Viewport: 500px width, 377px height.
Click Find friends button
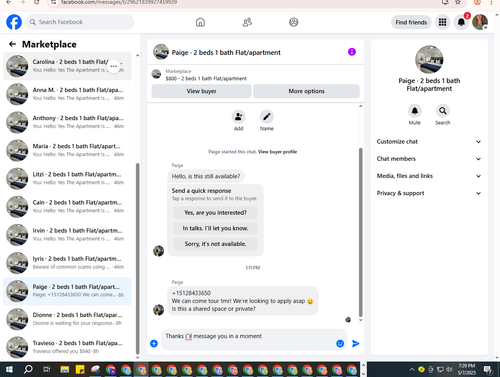411,22
